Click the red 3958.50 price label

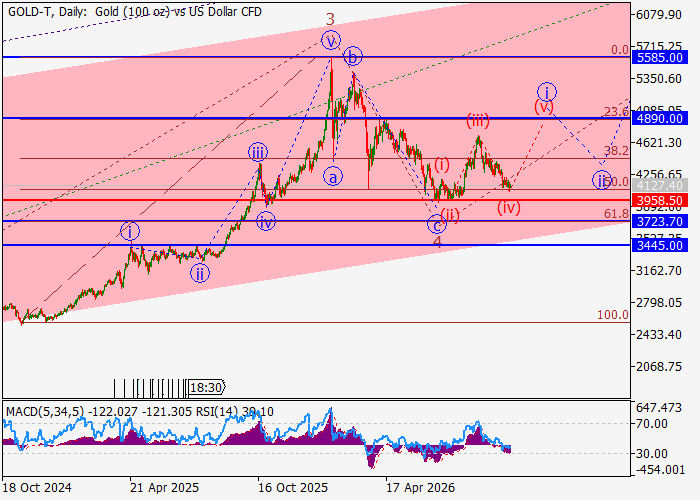660,200
